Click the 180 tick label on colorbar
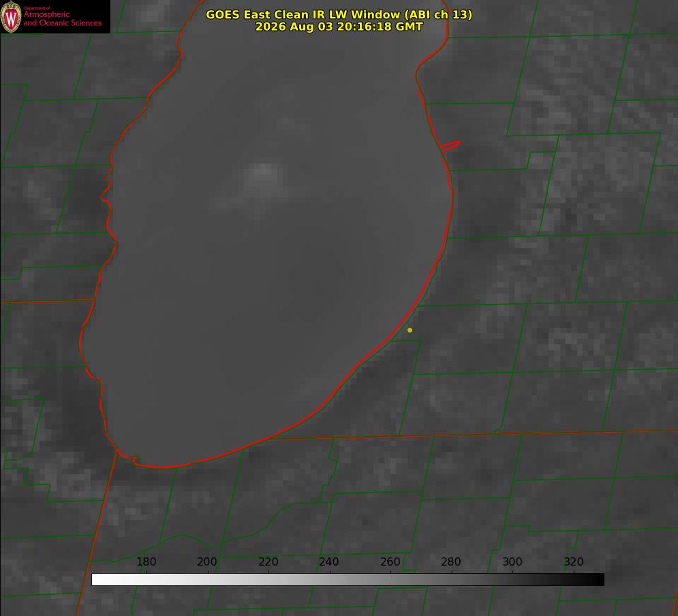Viewport: 678px width, 616px height. click(146, 561)
